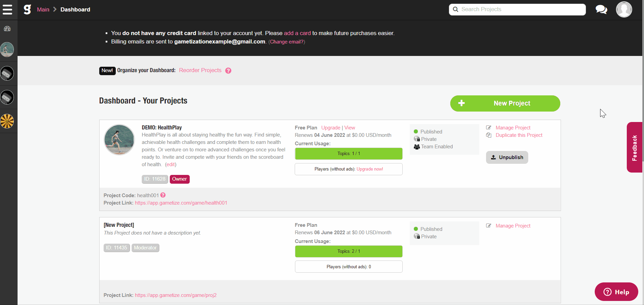Open the orange starburst project in sidebar

tap(7, 121)
